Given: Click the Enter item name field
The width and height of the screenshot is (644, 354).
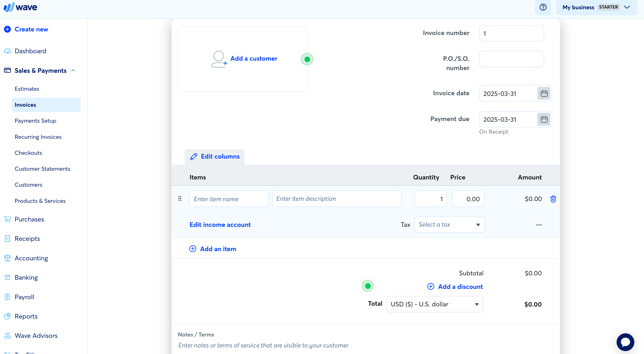Looking at the screenshot, I should coord(229,199).
